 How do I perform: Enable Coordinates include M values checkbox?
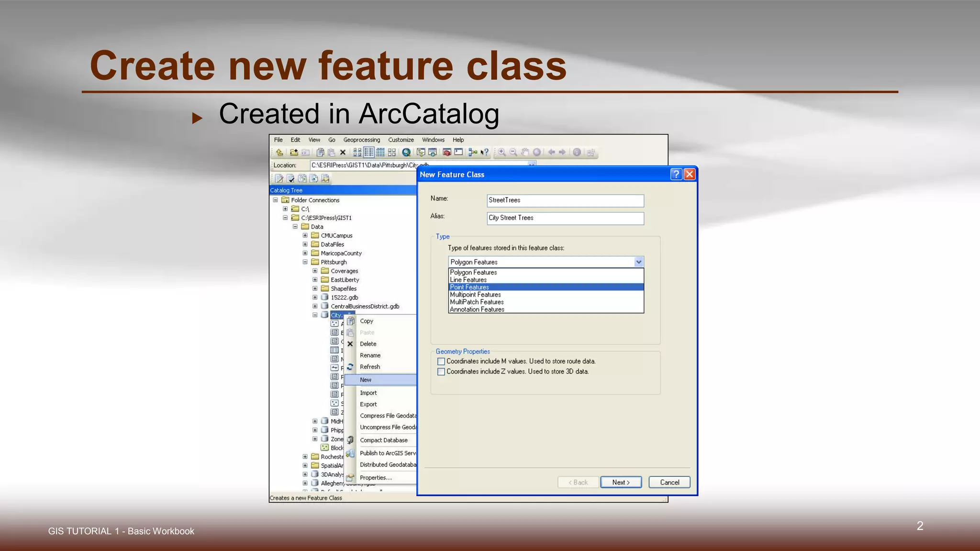(441, 362)
